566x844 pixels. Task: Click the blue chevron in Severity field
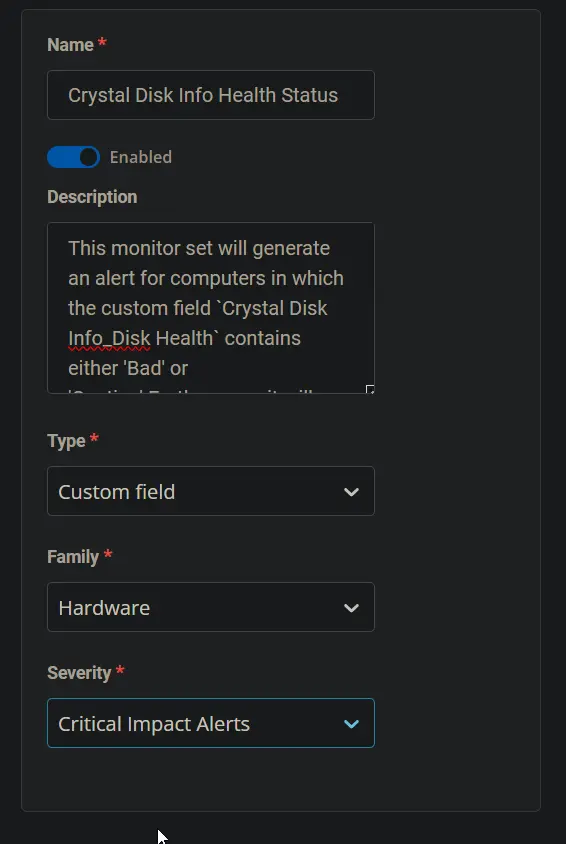pyautogui.click(x=351, y=724)
